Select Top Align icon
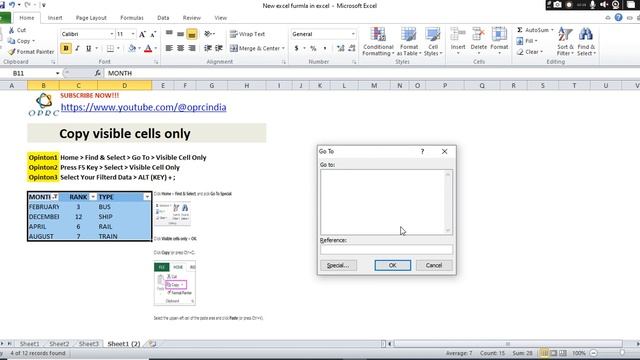This screenshot has height=360, width=640. pos(169,34)
